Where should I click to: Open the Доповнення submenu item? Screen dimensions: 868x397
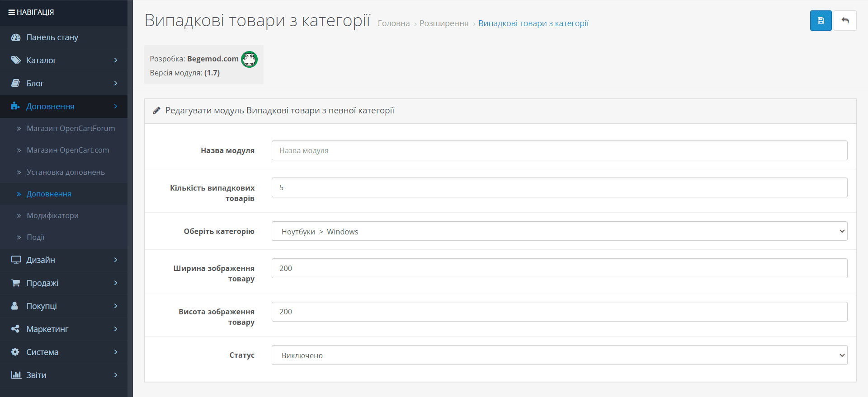[64, 194]
